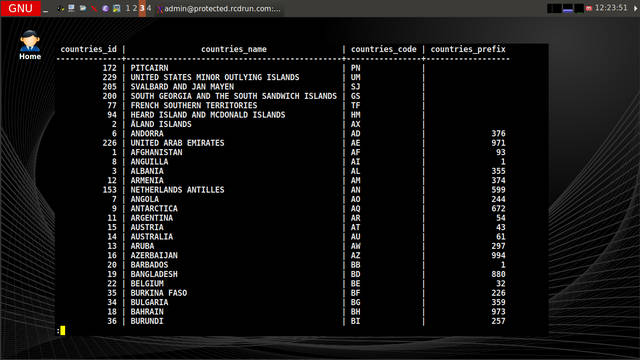The width and height of the screenshot is (640, 360).
Task: Switch to workspace 1
Action: (128, 8)
